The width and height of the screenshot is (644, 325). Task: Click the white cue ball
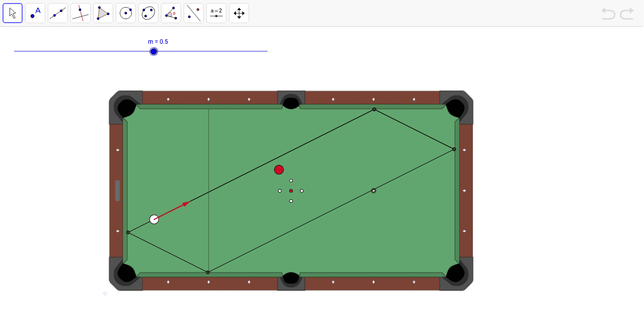click(154, 219)
